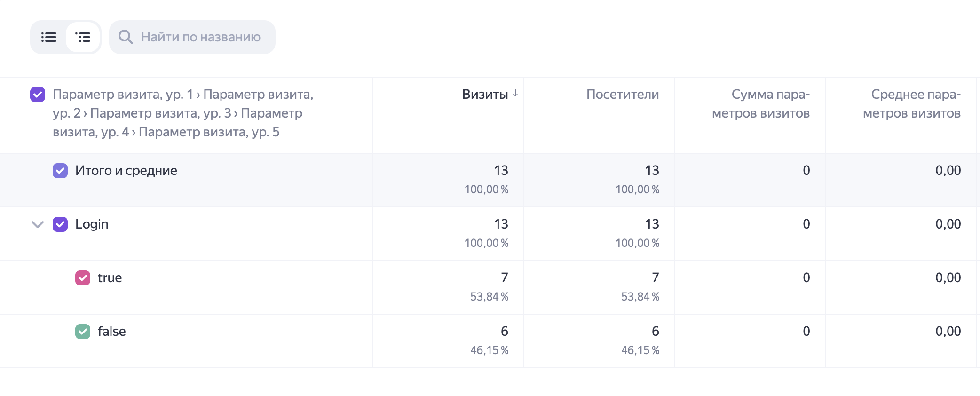This screenshot has width=980, height=396.
Task: Sort by Посетители column header
Action: click(x=623, y=95)
